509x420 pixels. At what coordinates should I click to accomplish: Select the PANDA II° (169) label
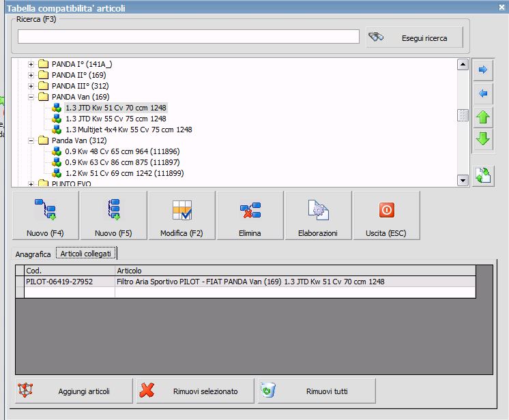pos(79,75)
